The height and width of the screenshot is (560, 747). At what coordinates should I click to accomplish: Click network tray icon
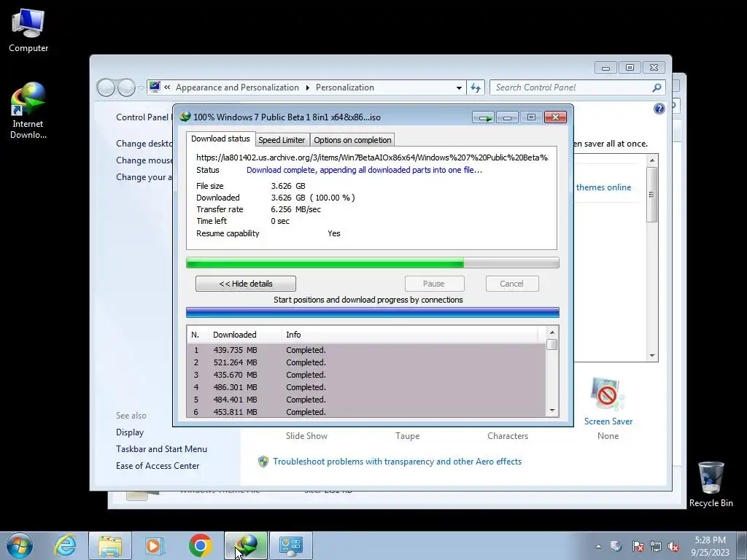(x=656, y=546)
